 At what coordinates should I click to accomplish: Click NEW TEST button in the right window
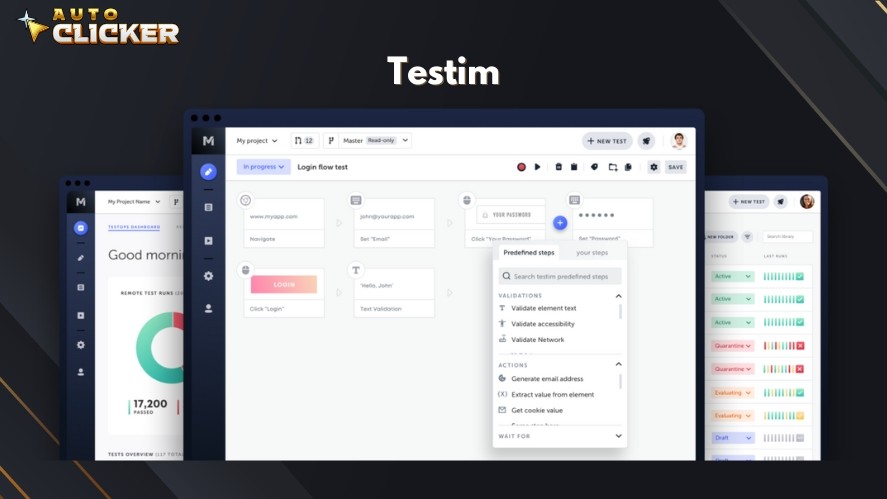(x=748, y=201)
